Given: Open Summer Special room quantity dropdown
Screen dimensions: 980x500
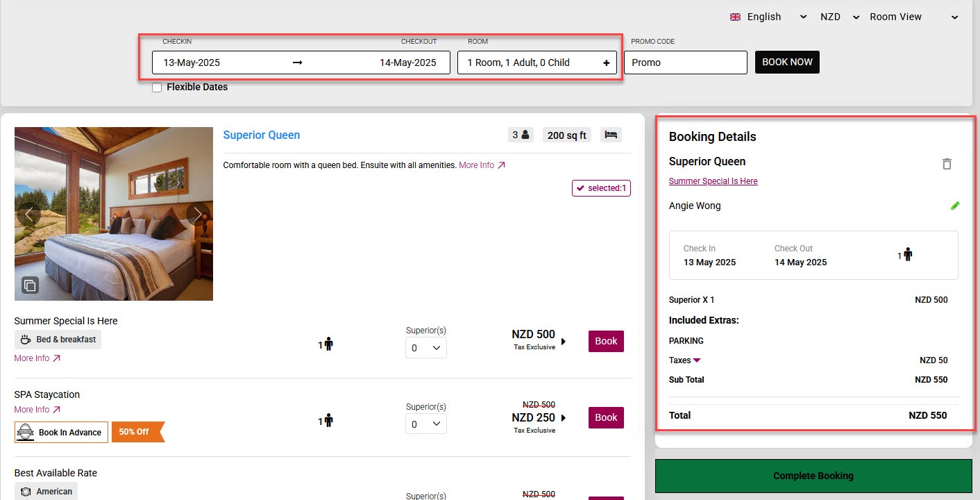Looking at the screenshot, I should tap(426, 348).
